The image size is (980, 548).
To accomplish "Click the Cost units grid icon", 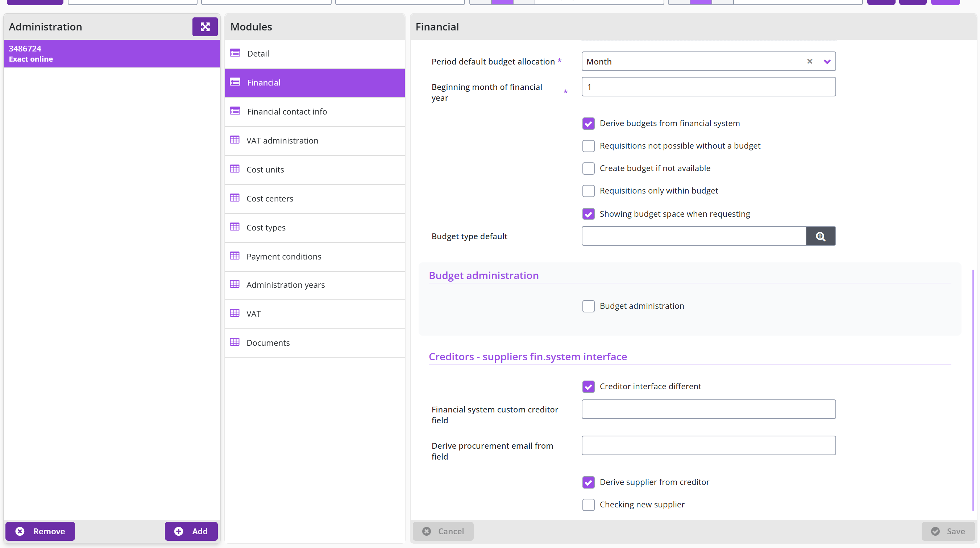I will click(235, 169).
